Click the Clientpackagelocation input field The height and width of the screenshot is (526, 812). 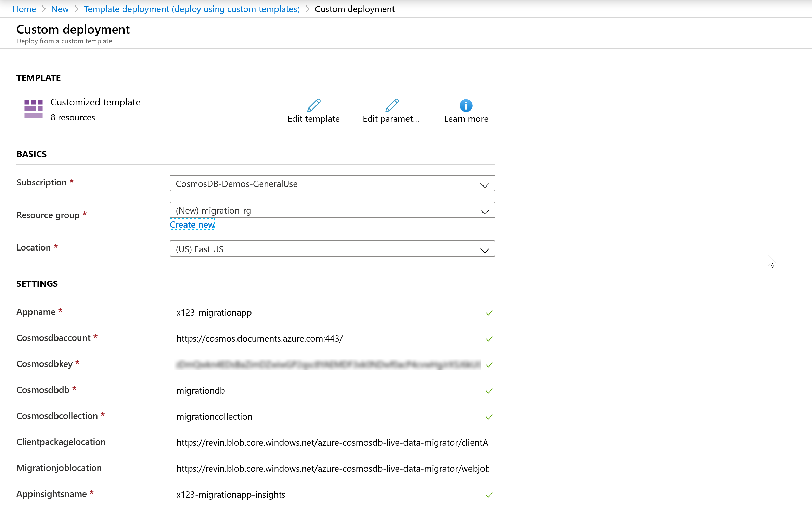coord(332,442)
